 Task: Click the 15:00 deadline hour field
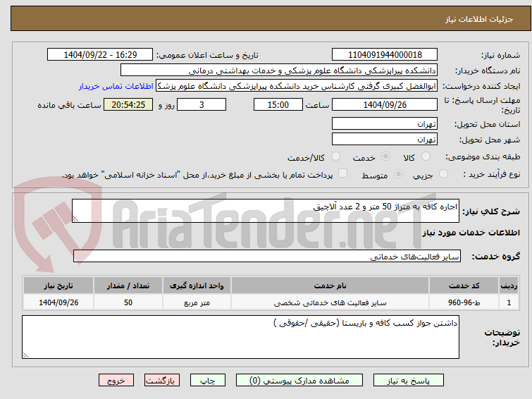[278, 104]
